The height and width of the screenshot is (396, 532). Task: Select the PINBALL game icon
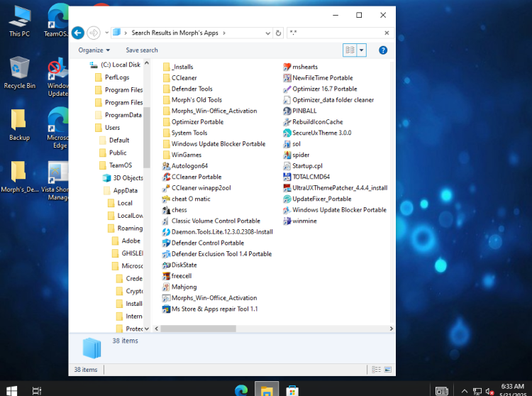[x=287, y=111]
